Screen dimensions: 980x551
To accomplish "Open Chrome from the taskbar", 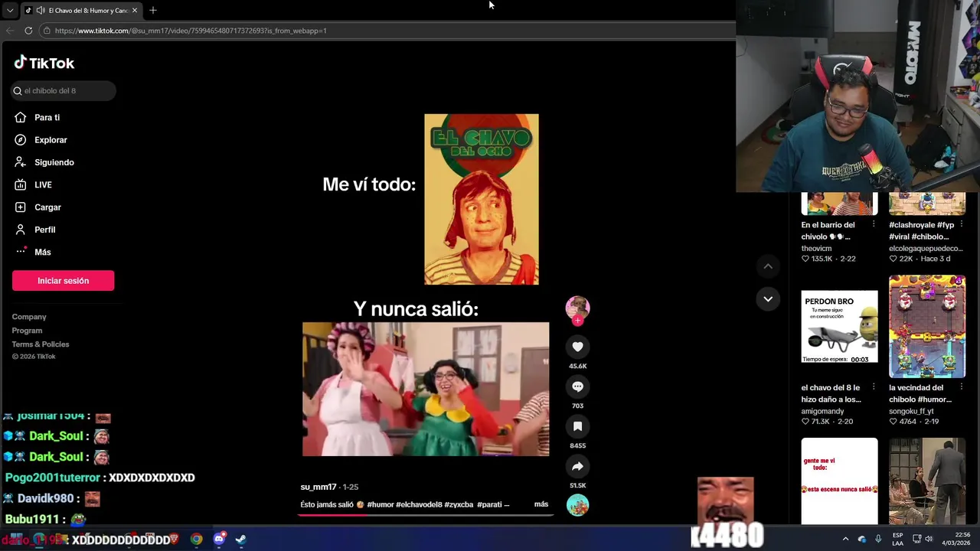I will (197, 540).
